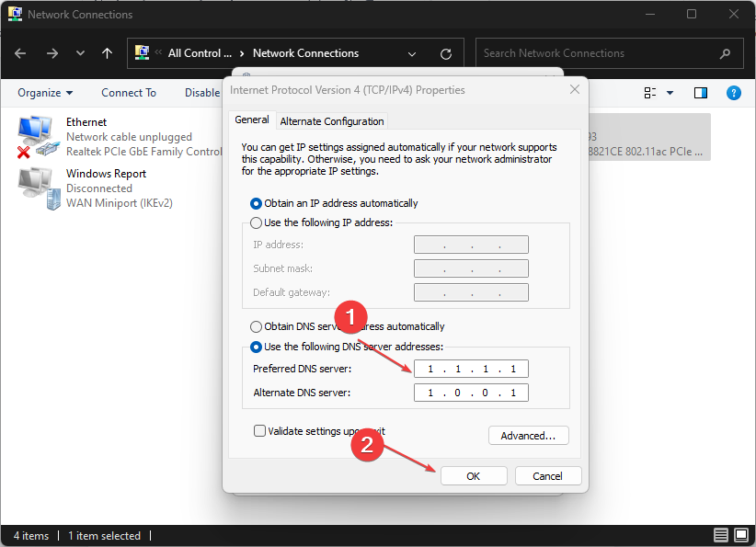Toggle the preview pane icon
The width and height of the screenshot is (756, 547).
701,93
